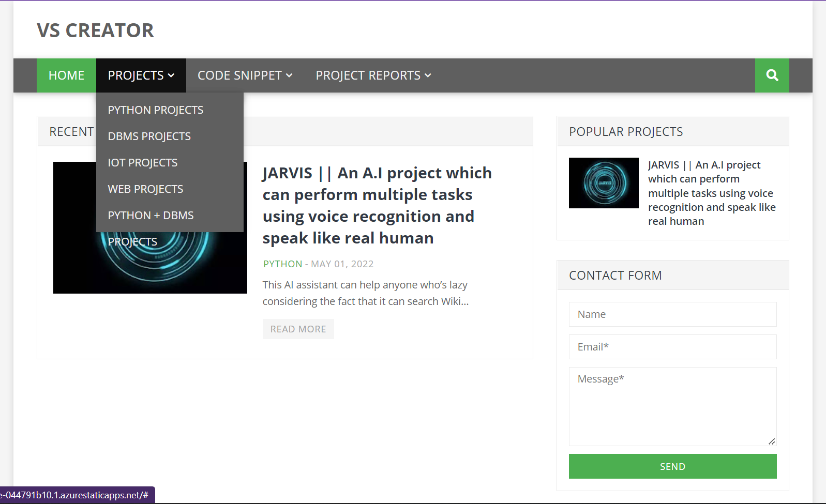Click the 'POPULAR PROJECTS' heading
This screenshot has width=826, height=504.
626,132
